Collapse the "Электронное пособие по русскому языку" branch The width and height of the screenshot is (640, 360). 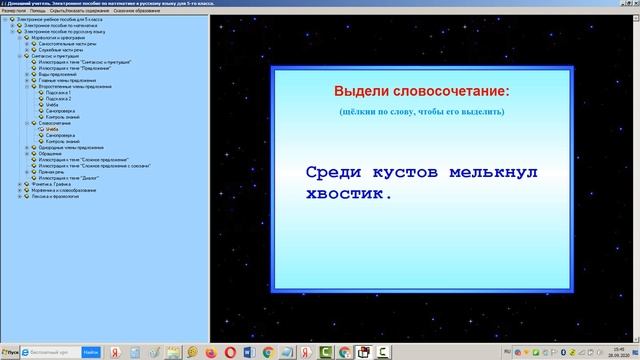click(x=12, y=31)
